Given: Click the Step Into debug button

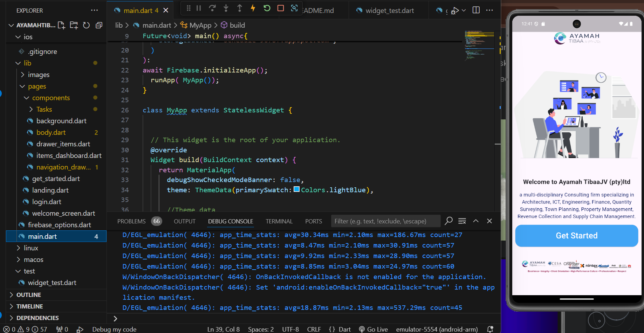Looking at the screenshot, I should [226, 8].
